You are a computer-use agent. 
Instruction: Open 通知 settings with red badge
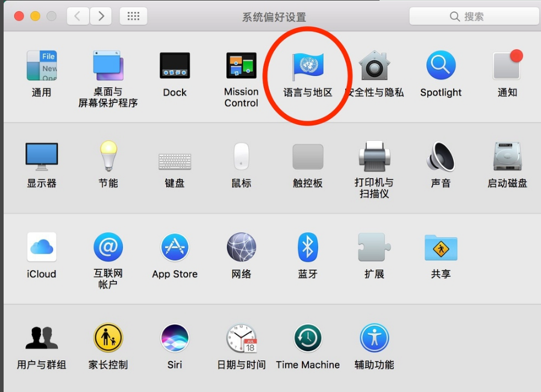pos(506,66)
